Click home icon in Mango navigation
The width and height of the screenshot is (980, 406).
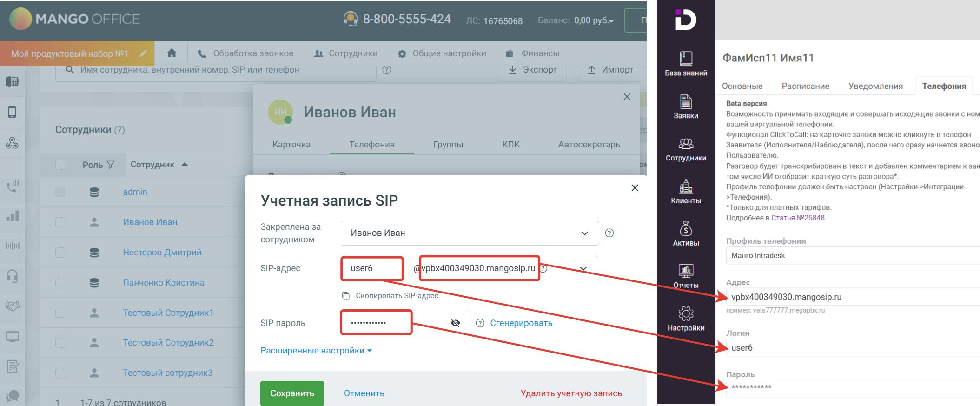172,53
